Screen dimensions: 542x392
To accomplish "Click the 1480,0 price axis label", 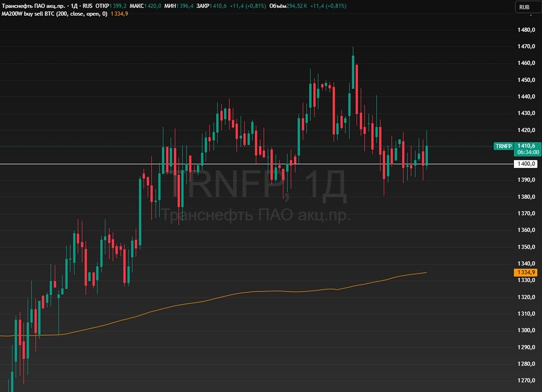I will pos(526,30).
